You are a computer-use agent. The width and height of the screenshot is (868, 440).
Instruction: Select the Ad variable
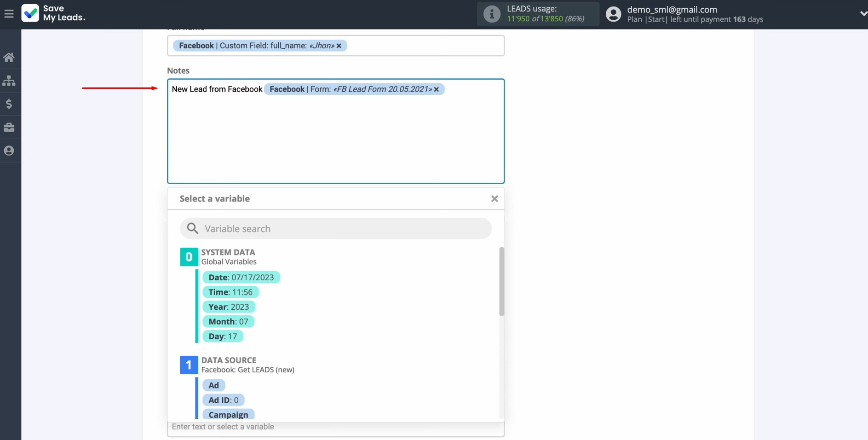pyautogui.click(x=214, y=385)
